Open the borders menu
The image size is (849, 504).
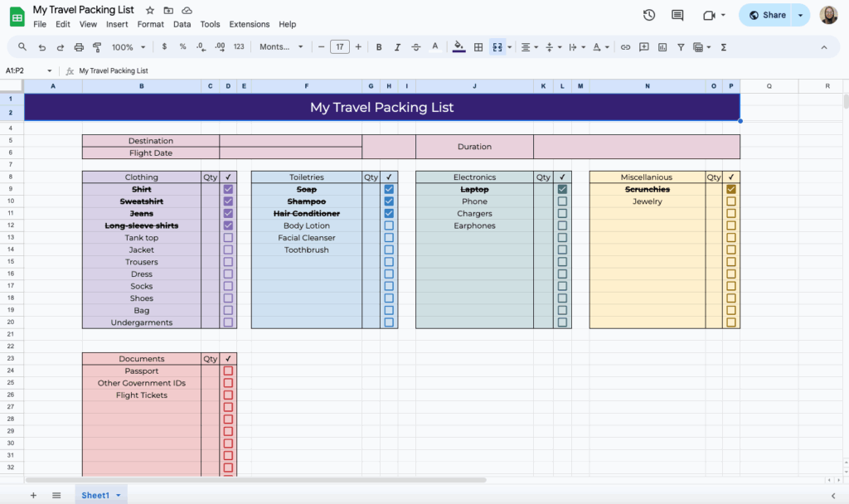click(x=478, y=47)
